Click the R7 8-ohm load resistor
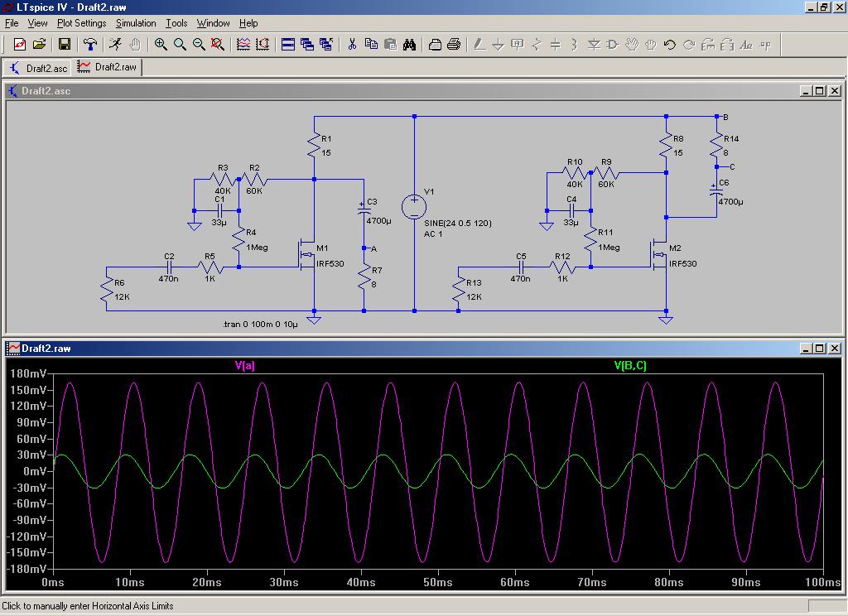 [364, 277]
